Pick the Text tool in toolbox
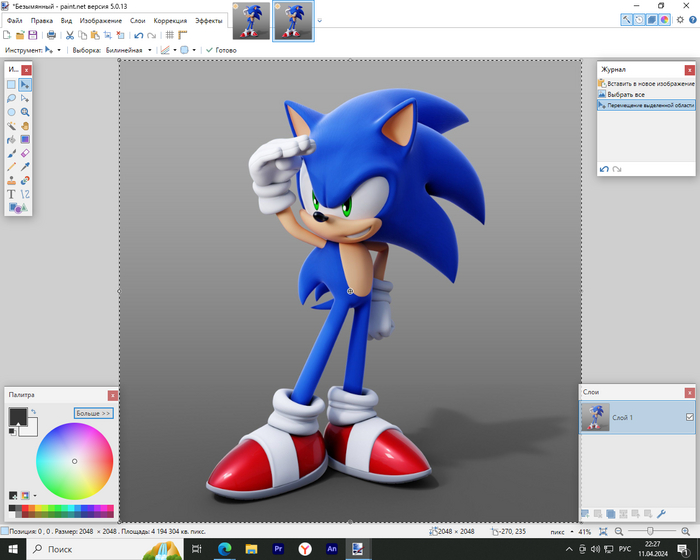Screen dimensions: 700x560 click(12, 194)
